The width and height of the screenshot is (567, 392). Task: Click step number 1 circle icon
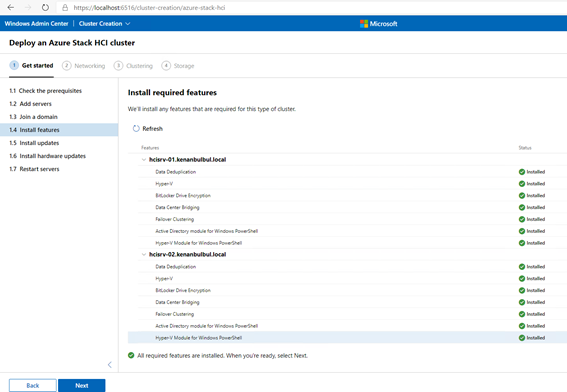click(14, 65)
